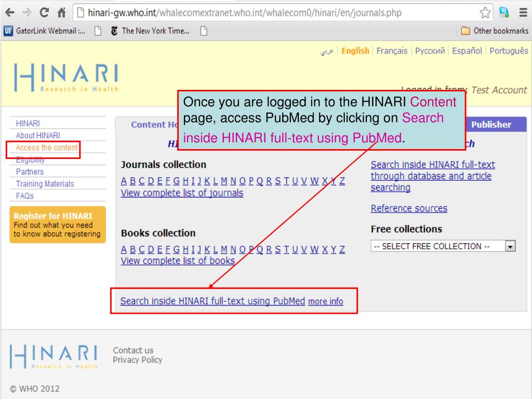Go back with the browser back arrow
This screenshot has width=532, height=399.
(10, 12)
